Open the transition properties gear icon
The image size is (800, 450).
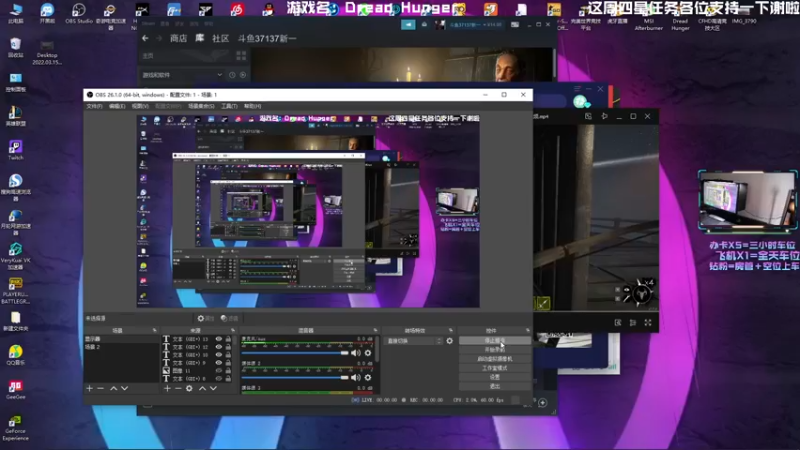coord(449,341)
